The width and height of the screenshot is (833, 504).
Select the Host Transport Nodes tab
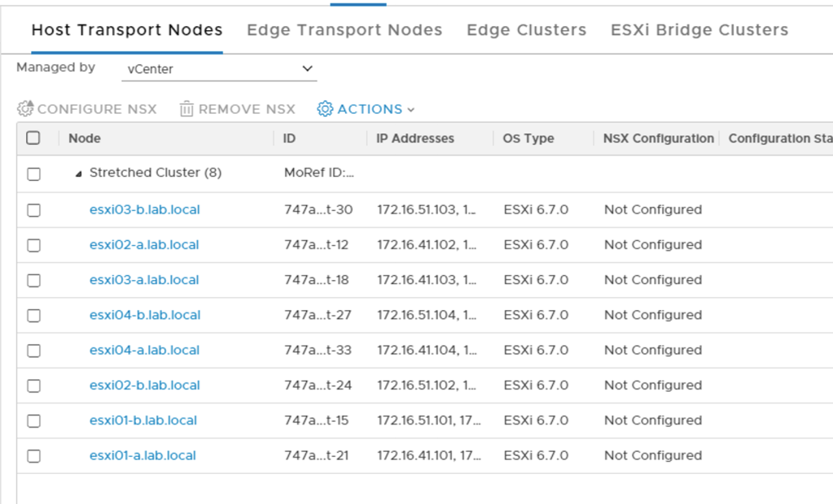pos(126,29)
